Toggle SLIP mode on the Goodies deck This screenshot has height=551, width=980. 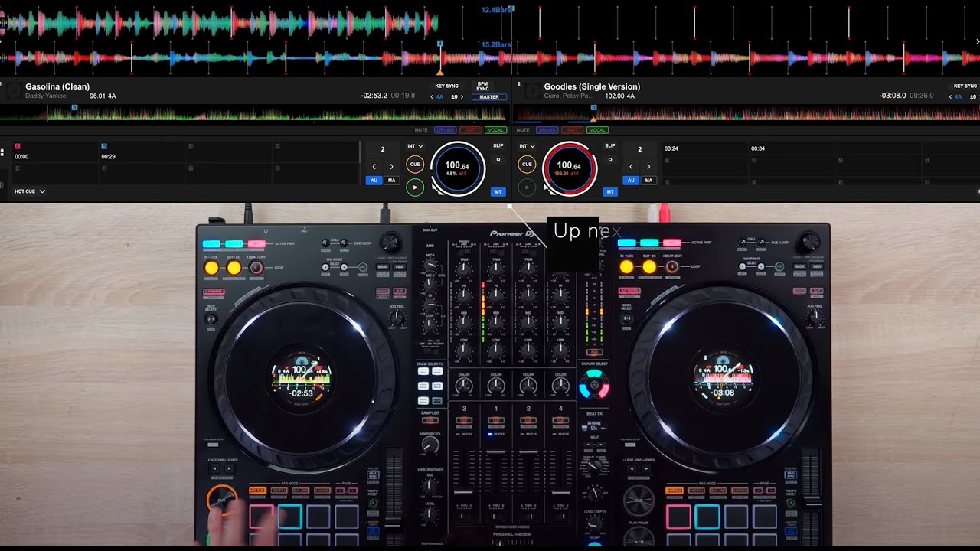tap(610, 145)
